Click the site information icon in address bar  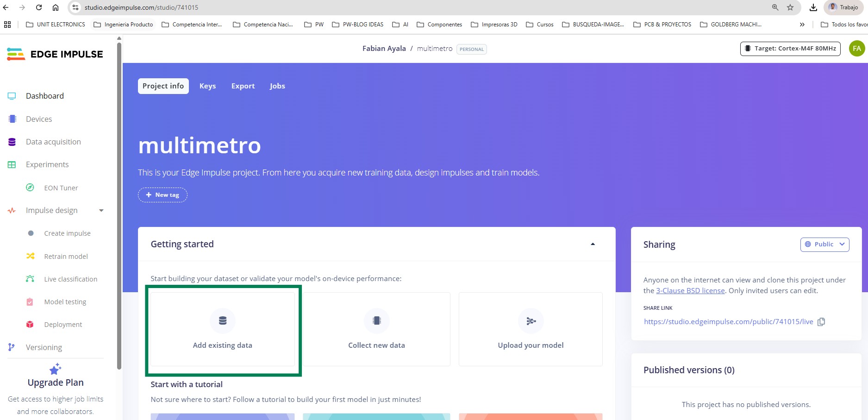(x=75, y=7)
